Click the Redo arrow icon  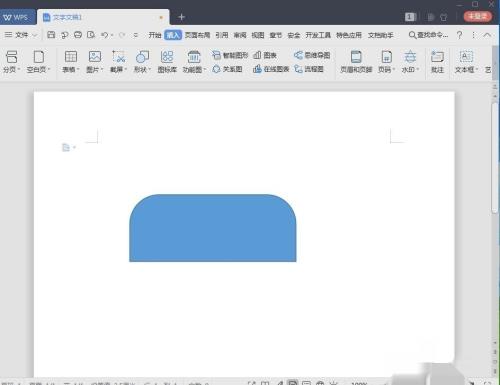point(122,35)
